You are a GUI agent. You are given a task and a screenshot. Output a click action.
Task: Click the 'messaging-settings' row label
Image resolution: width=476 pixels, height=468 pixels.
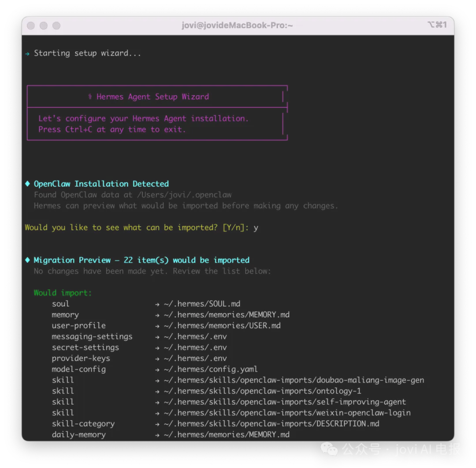(x=92, y=337)
